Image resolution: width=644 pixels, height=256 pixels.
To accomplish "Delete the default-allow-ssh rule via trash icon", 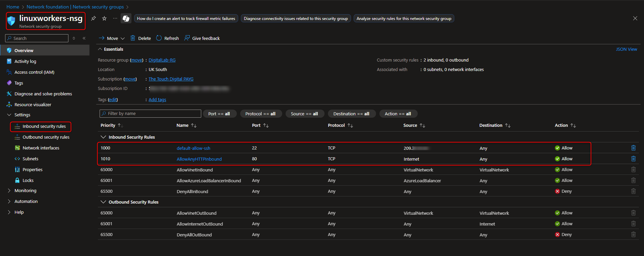I will pos(633,148).
